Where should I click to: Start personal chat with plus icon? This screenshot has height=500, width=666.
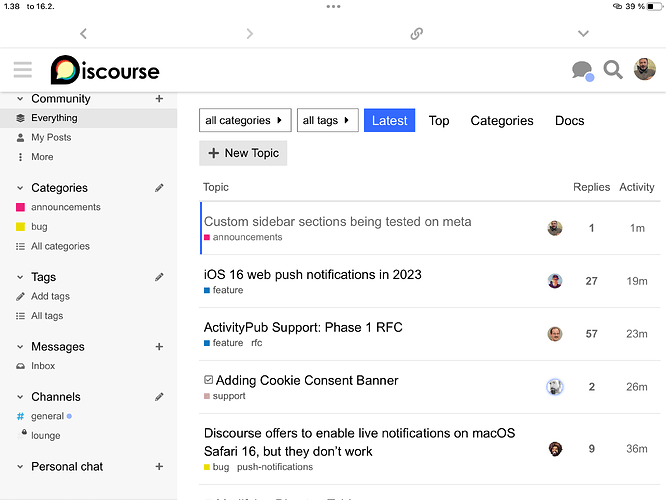[159, 466]
